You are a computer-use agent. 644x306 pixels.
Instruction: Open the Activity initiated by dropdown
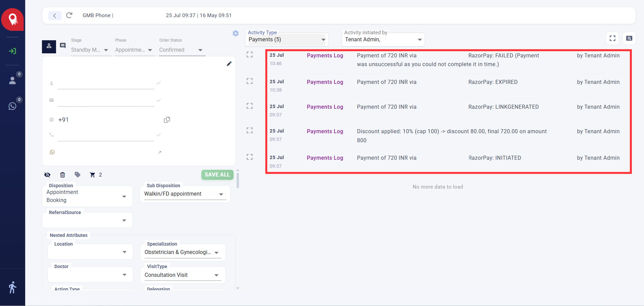click(383, 40)
